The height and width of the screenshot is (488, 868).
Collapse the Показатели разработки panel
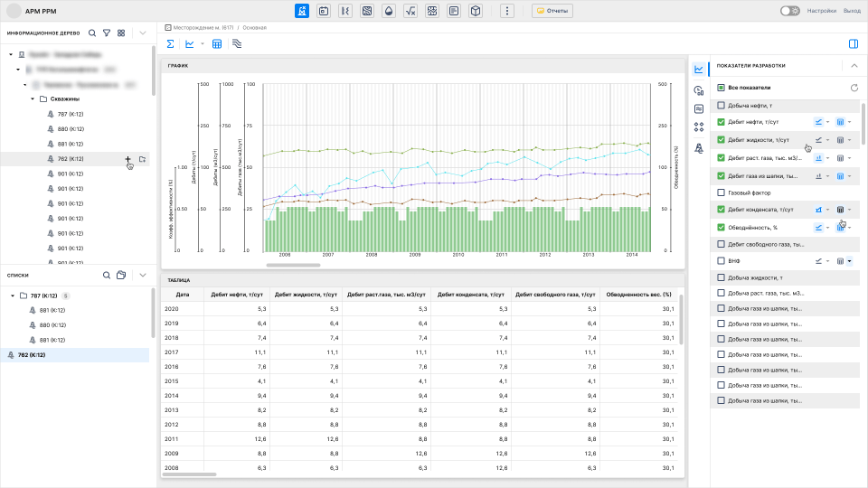coord(854,65)
